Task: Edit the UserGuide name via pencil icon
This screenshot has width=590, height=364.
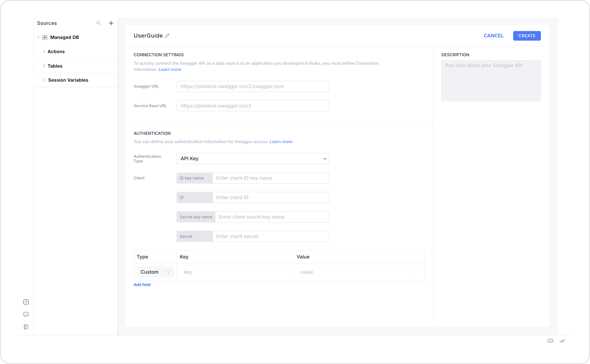Action: coord(167,36)
